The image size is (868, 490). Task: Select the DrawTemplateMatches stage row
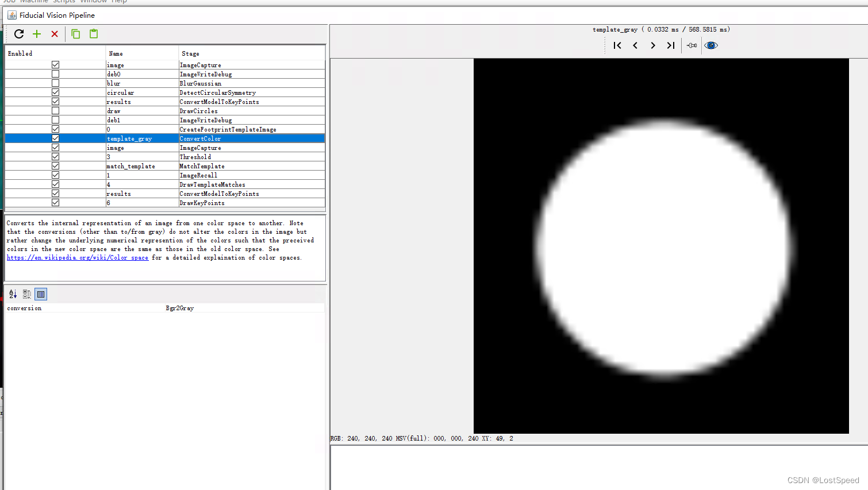(x=165, y=184)
